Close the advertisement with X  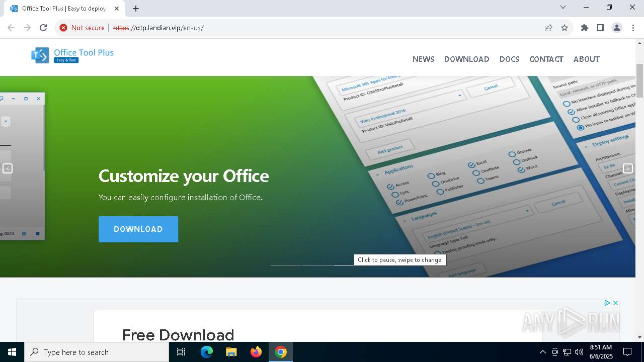tap(615, 303)
